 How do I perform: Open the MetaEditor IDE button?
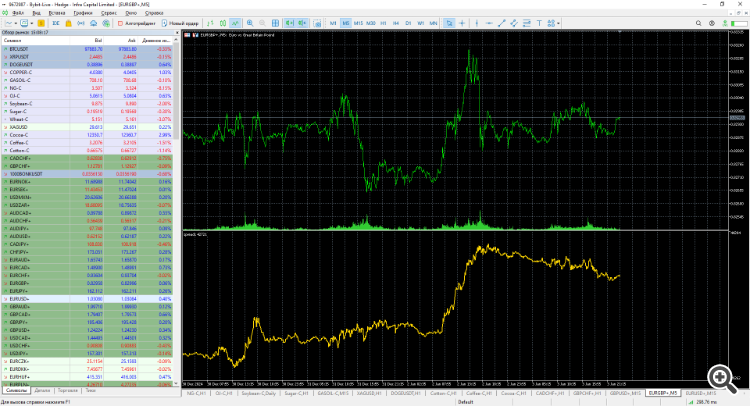pos(56,23)
